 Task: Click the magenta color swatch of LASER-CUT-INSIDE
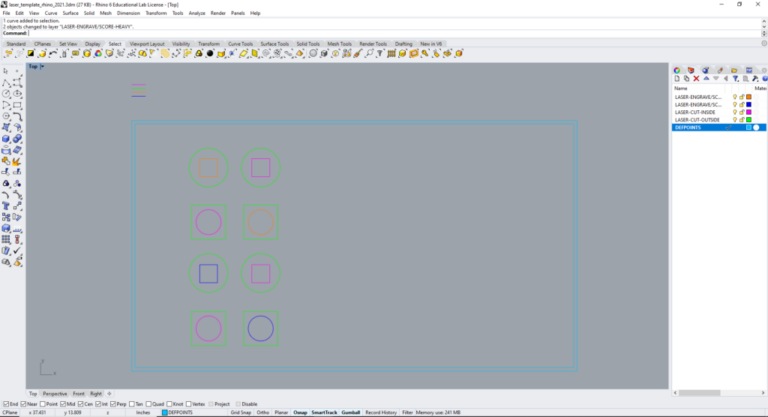(748, 112)
